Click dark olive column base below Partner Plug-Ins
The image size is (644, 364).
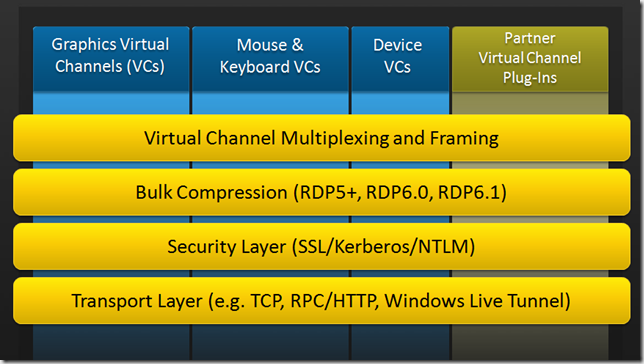pyautogui.click(x=530, y=342)
